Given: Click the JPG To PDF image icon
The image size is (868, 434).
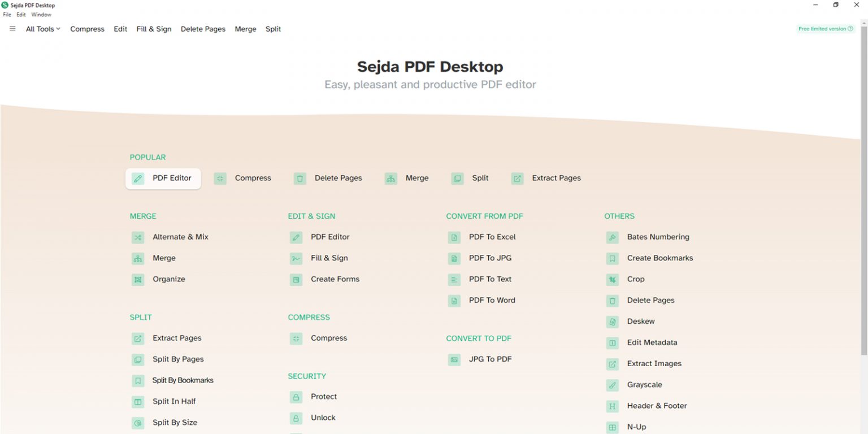Looking at the screenshot, I should click(454, 359).
